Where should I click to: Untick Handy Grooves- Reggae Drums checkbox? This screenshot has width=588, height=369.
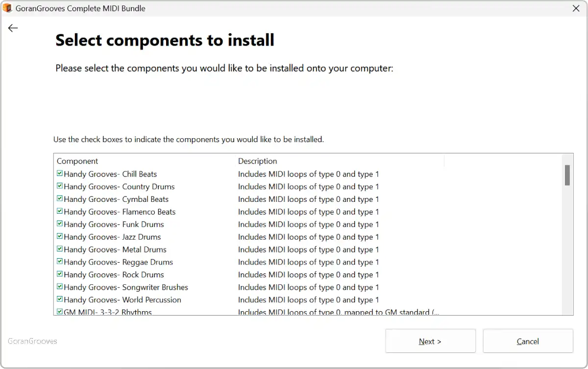(x=60, y=262)
